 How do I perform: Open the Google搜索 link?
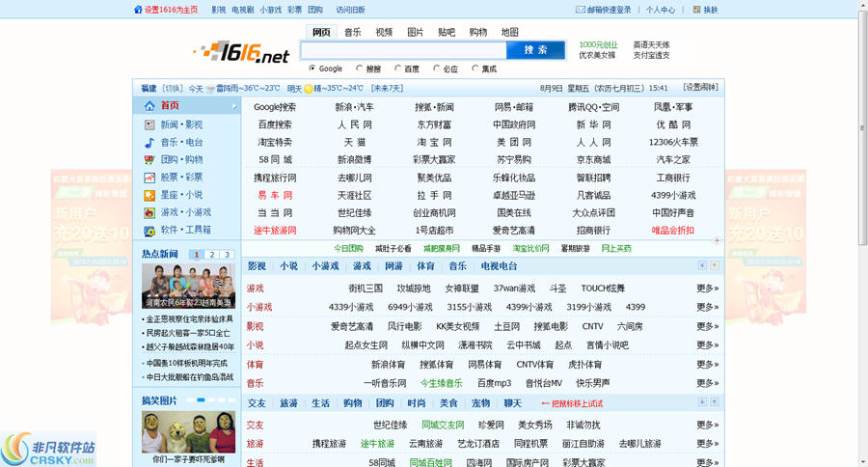pyautogui.click(x=275, y=107)
